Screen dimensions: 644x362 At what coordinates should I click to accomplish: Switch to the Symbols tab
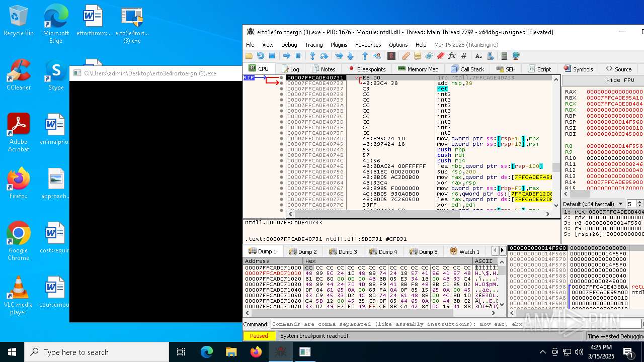578,69
